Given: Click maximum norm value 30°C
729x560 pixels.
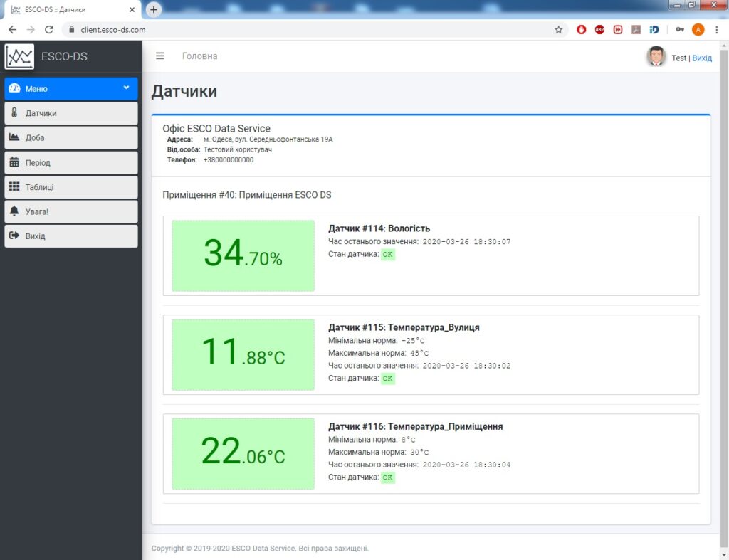Looking at the screenshot, I should click(x=419, y=452).
